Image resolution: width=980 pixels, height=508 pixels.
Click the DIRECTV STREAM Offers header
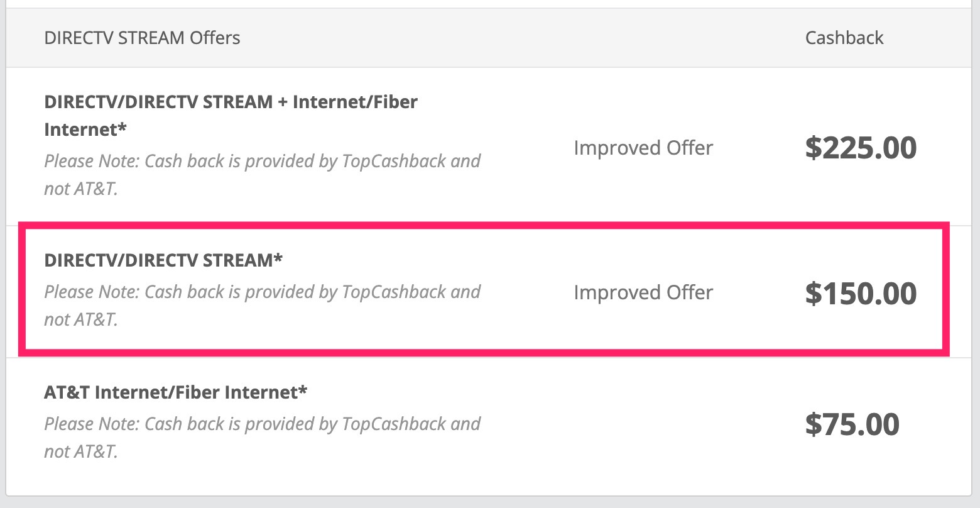click(x=142, y=38)
